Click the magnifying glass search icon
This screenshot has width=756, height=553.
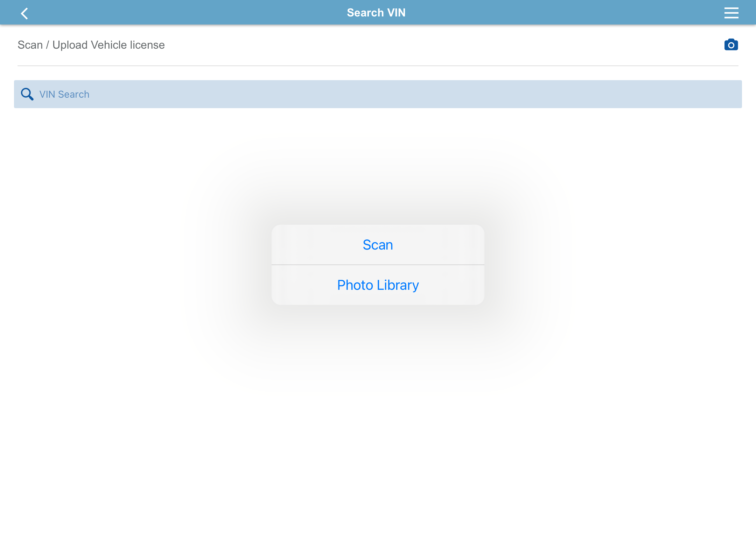tap(27, 94)
